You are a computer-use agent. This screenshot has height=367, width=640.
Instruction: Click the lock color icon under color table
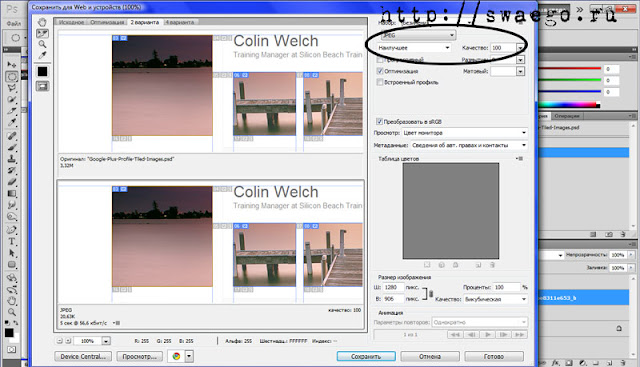pos(456,265)
